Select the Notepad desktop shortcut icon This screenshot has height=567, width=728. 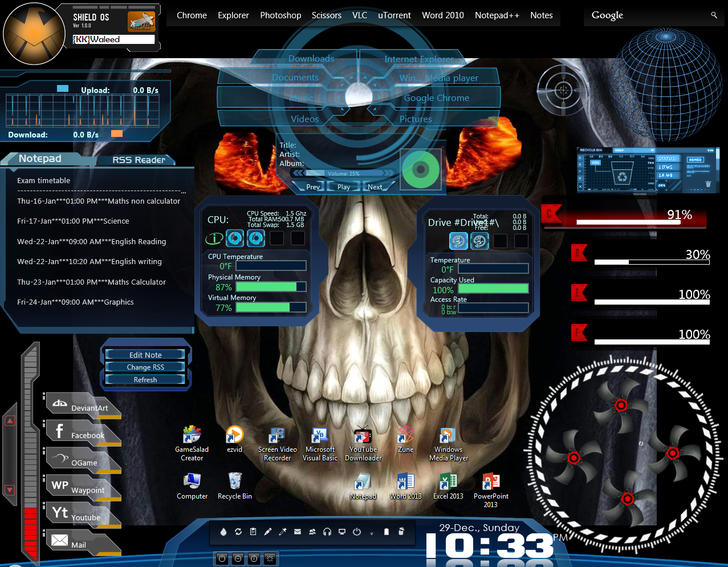pos(363,486)
